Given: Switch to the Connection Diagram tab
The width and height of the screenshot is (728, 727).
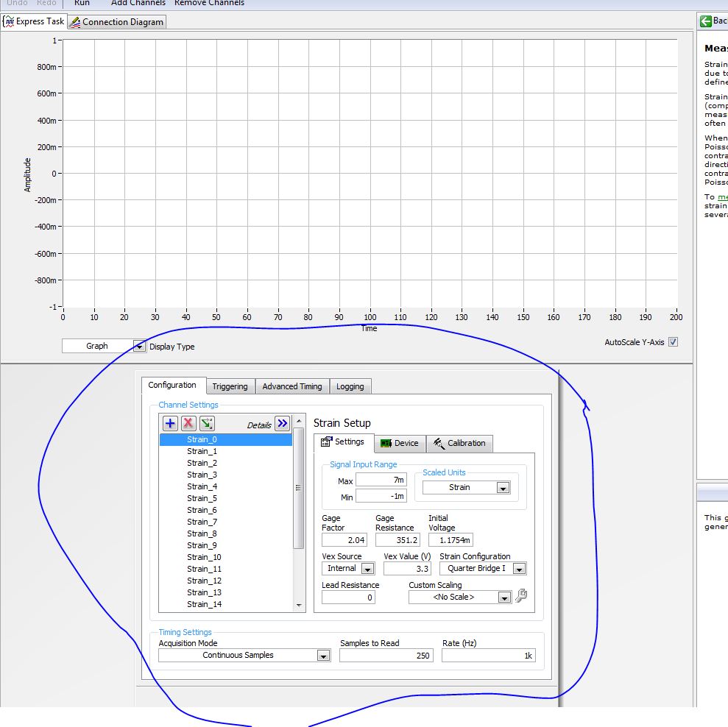Looking at the screenshot, I should [x=117, y=22].
